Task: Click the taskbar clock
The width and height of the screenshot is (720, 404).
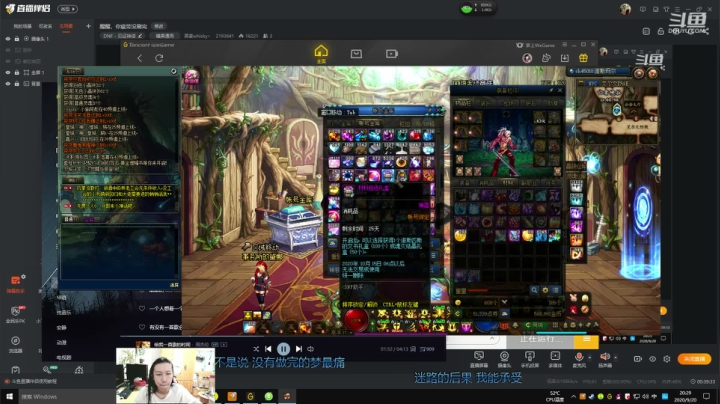Action: point(685,396)
